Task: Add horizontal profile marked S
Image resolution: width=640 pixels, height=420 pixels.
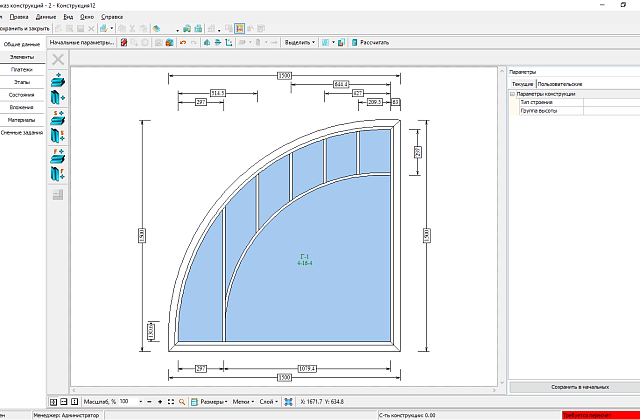Action: point(58,118)
